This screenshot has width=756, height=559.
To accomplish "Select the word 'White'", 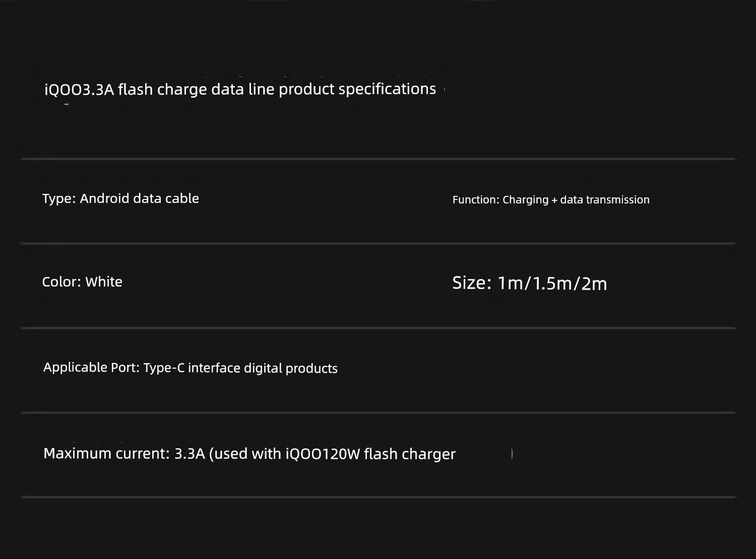I will point(104,282).
